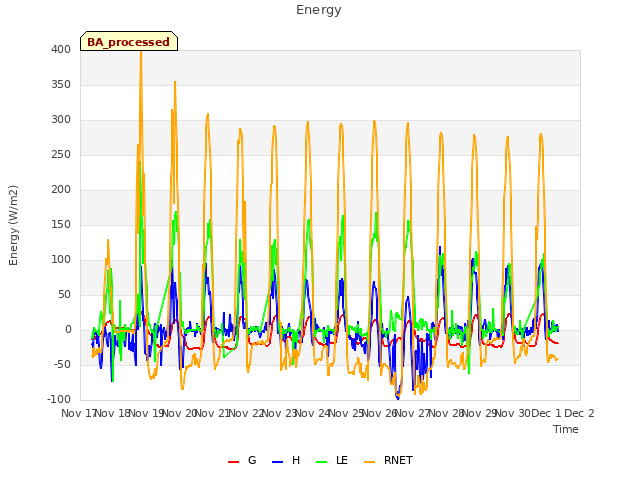Click the Energy (W/m2) y-axis label
Screen dimensions: 640x480
[x=13, y=225]
